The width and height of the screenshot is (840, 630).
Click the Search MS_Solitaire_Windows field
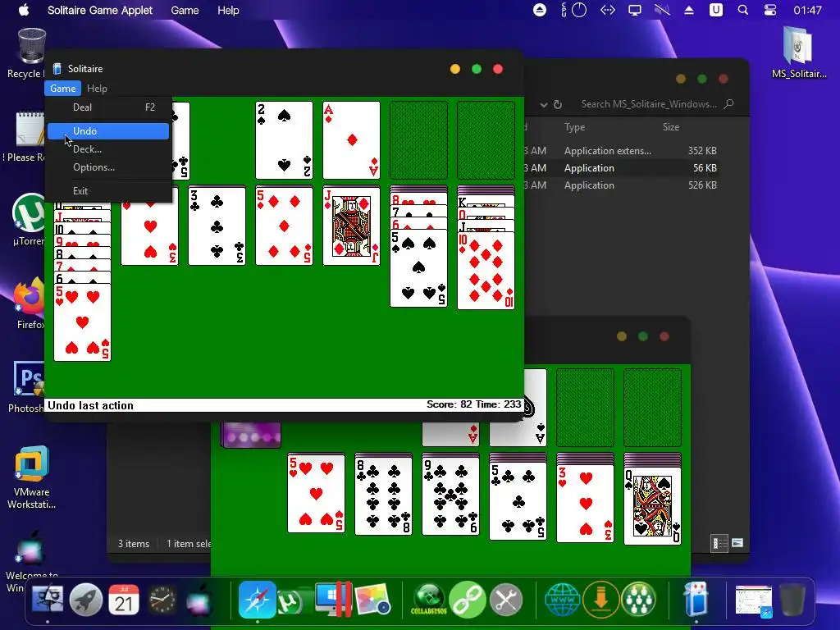(648, 104)
